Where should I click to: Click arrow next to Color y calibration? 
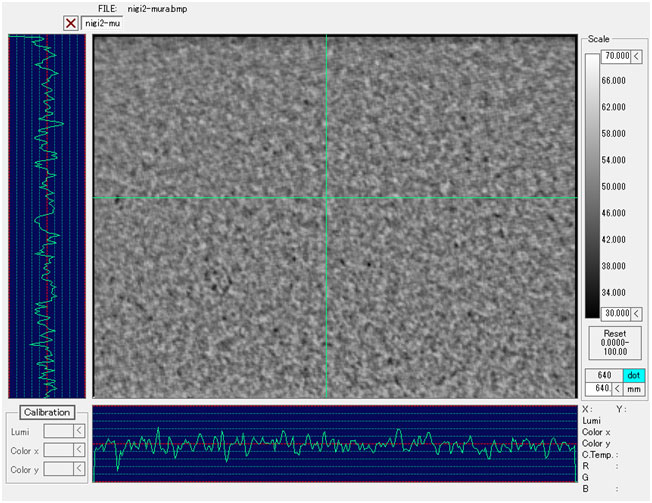tap(80, 469)
